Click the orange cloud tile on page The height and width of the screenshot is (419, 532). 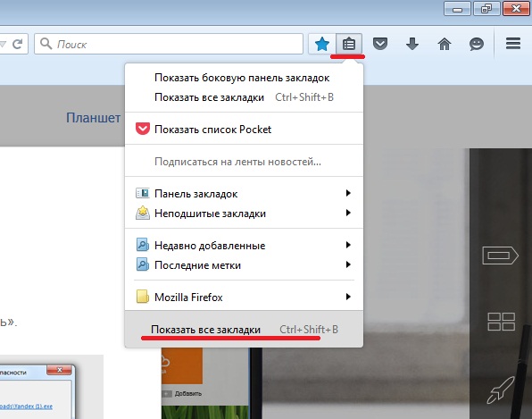point(182,366)
